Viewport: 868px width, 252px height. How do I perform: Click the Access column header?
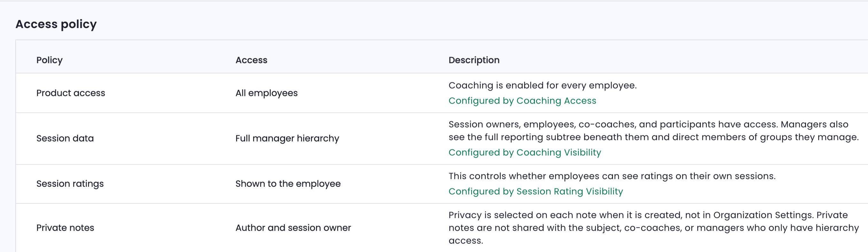[252, 60]
